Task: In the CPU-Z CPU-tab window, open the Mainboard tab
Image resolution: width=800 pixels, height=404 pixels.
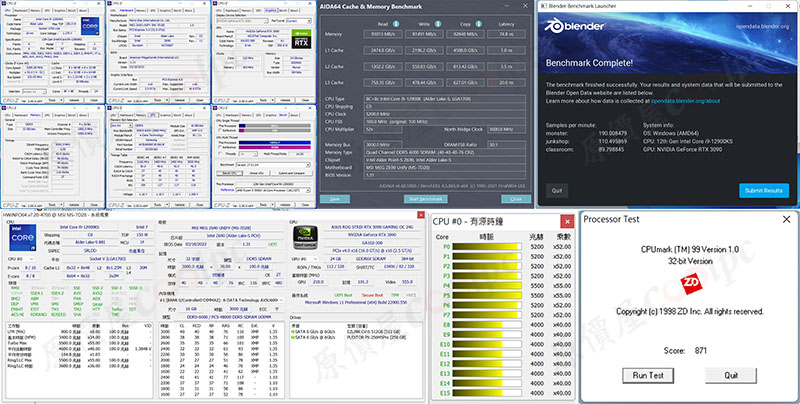Action: 21,10
